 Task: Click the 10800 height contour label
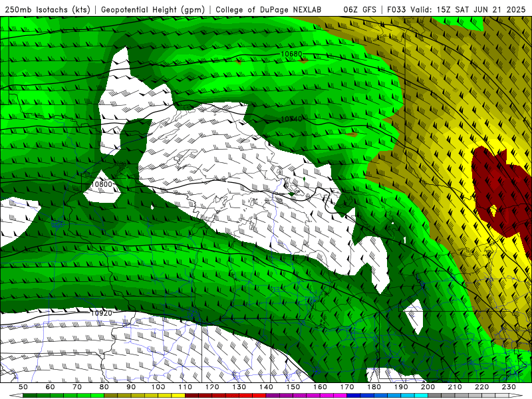coord(102,184)
